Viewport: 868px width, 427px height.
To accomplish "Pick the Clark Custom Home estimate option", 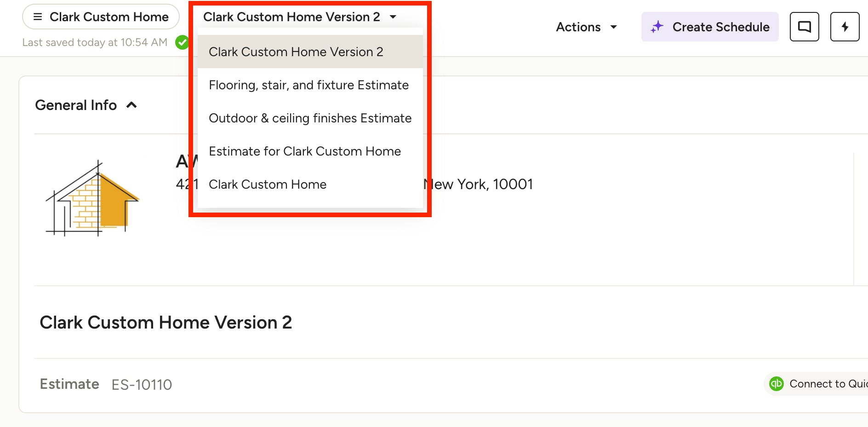I will coord(268,185).
